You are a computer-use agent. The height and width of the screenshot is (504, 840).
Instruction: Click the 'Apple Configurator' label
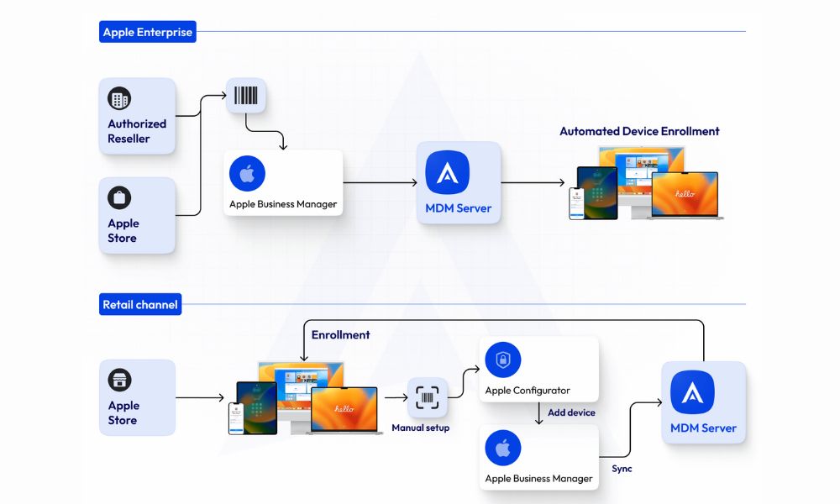click(x=528, y=391)
